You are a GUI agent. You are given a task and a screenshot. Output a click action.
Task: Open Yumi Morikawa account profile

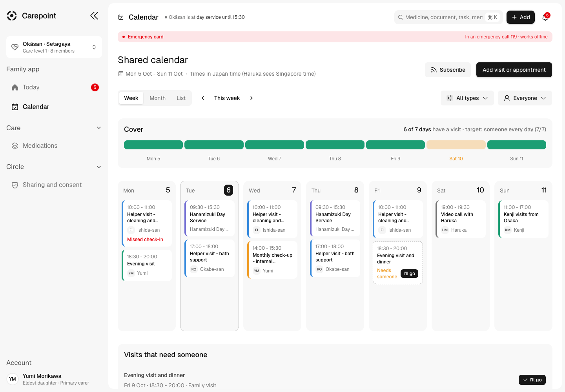click(x=54, y=379)
